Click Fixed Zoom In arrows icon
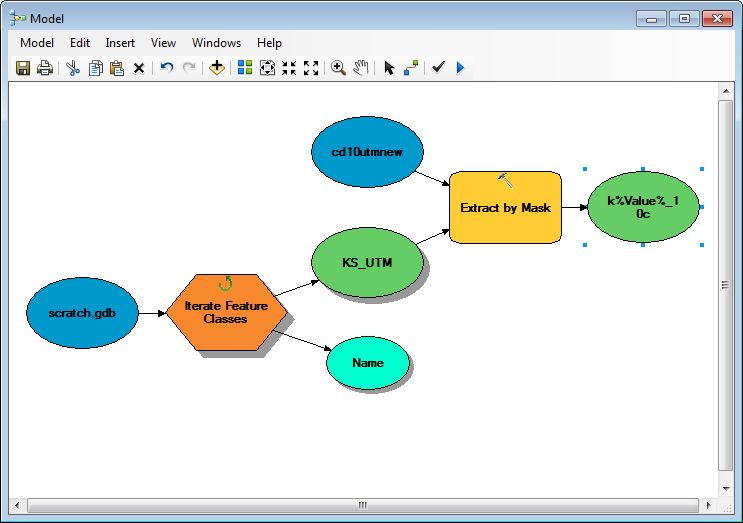This screenshot has width=743, height=523. (289, 68)
